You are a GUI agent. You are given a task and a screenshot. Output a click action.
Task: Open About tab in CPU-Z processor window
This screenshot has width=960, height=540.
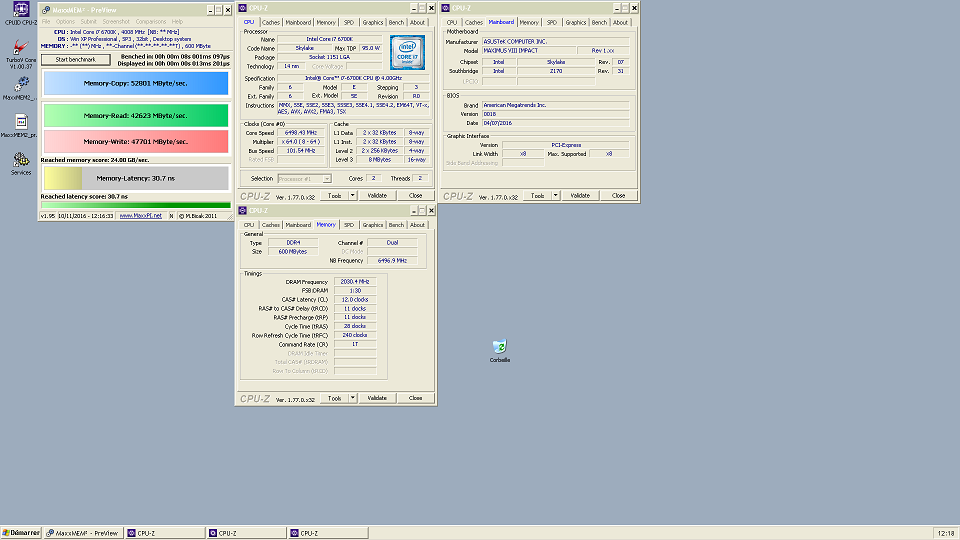tap(418, 22)
